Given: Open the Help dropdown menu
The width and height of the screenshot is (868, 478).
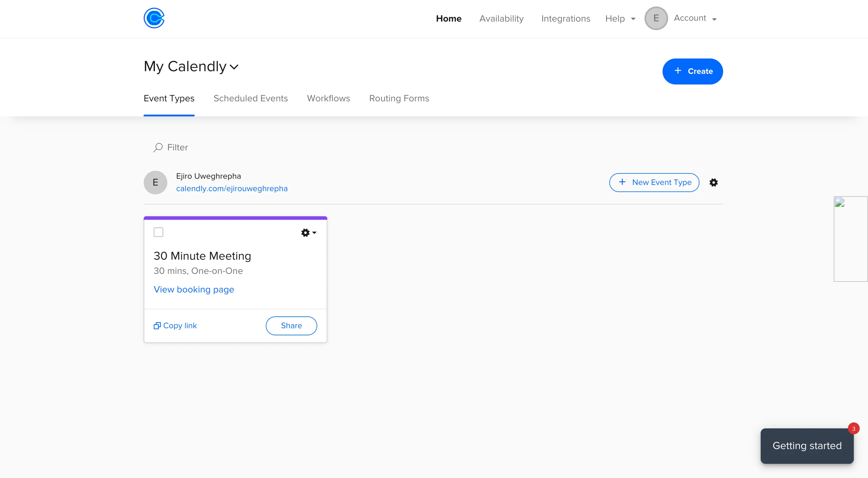Looking at the screenshot, I should pyautogui.click(x=620, y=19).
